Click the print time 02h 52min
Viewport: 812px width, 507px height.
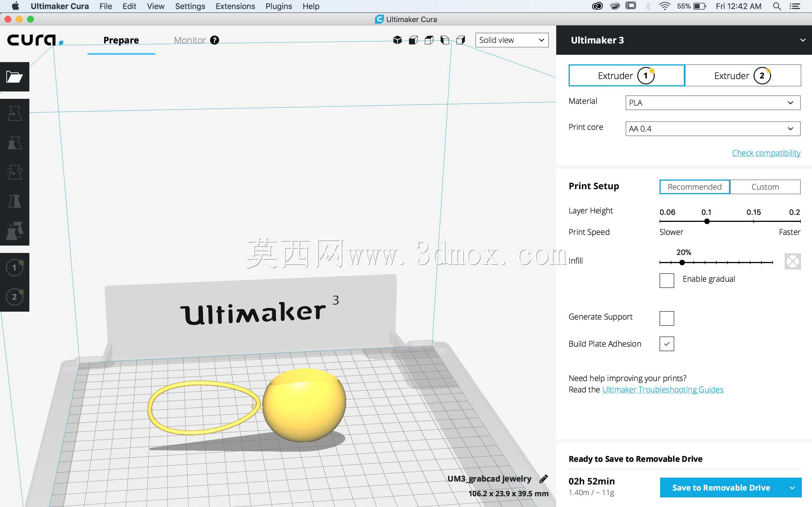(592, 482)
